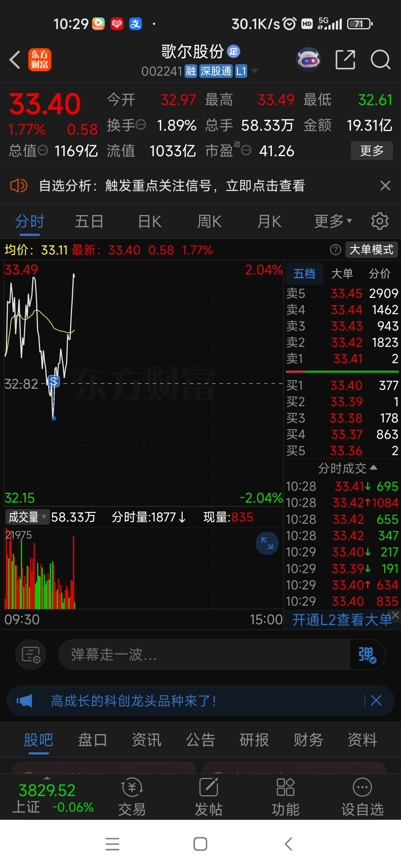Screen dimensions: 401x868
Task: Tap the 交易 trade icon
Action: [x=132, y=797]
